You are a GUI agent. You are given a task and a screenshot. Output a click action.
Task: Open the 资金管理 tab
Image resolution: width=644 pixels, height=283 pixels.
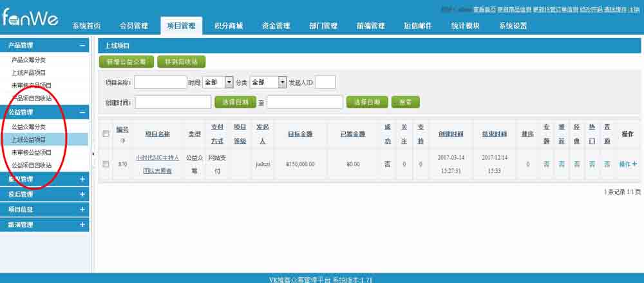276,26
